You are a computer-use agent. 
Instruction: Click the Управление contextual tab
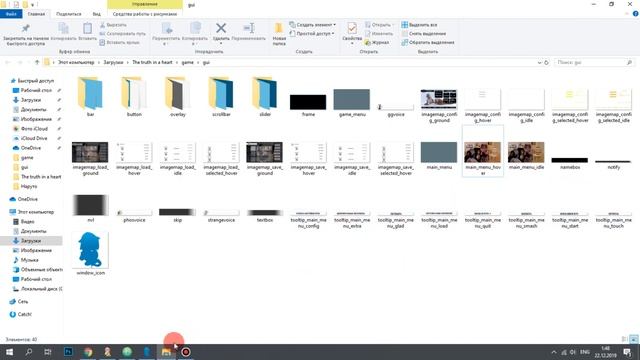click(145, 4)
